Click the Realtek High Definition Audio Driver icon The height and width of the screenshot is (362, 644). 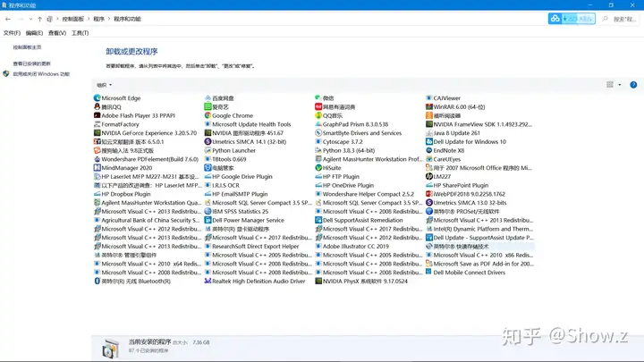pos(208,282)
